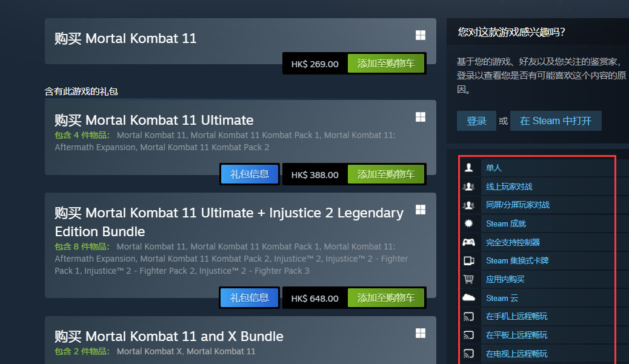Viewport: 629px width, 364px height.
Task: Click the single-player person icon
Action: (x=468, y=168)
